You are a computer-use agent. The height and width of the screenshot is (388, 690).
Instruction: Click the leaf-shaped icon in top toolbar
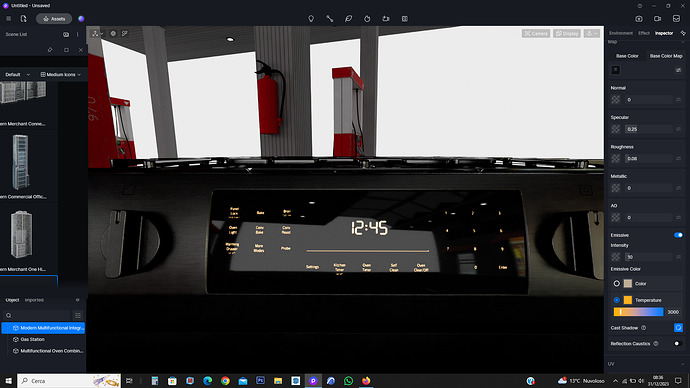pos(349,18)
